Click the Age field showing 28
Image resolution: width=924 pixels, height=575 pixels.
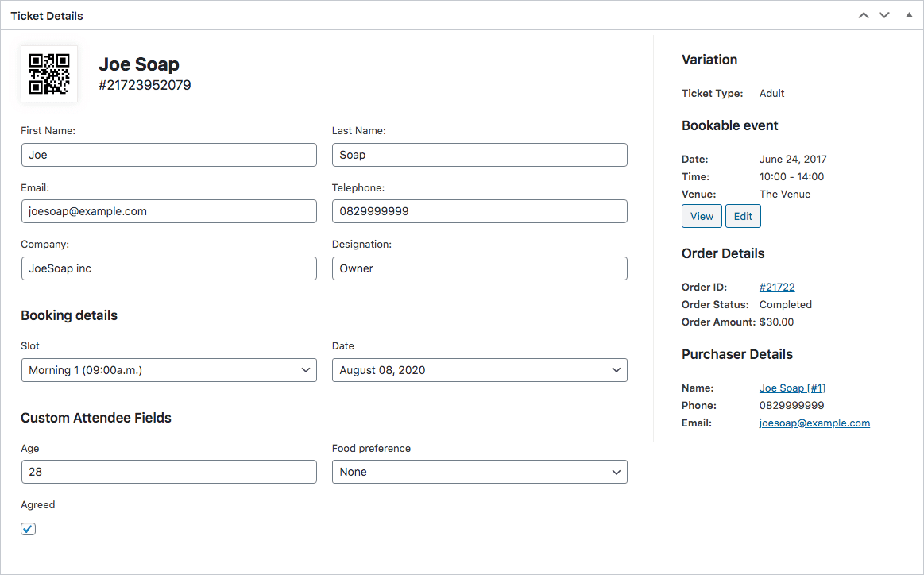(168, 472)
